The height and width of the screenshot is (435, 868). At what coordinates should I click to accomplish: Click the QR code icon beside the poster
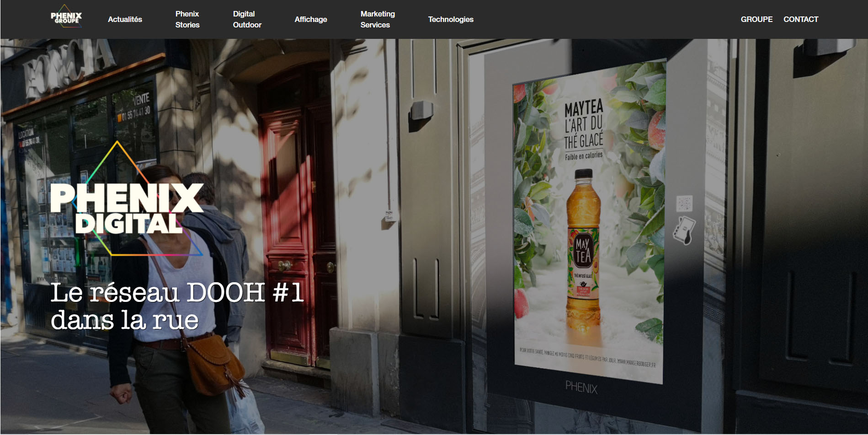pyautogui.click(x=684, y=203)
